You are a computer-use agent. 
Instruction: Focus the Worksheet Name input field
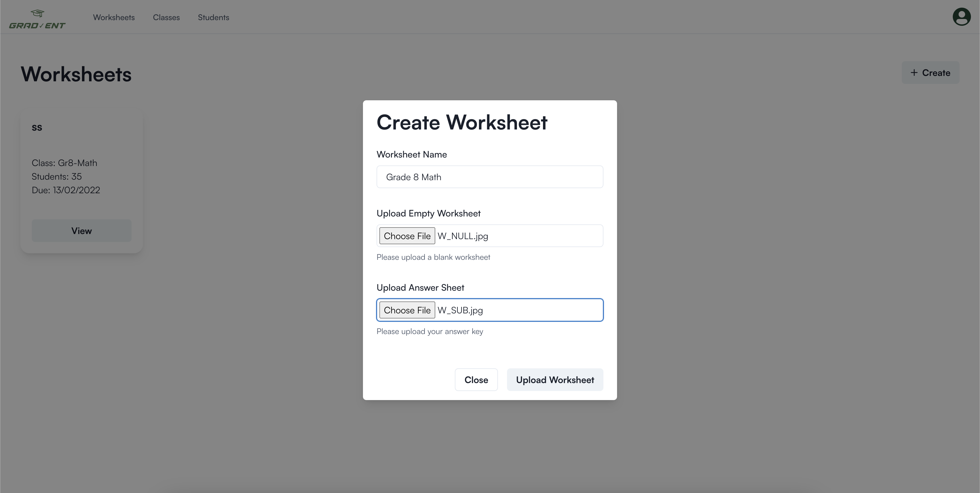[490, 177]
